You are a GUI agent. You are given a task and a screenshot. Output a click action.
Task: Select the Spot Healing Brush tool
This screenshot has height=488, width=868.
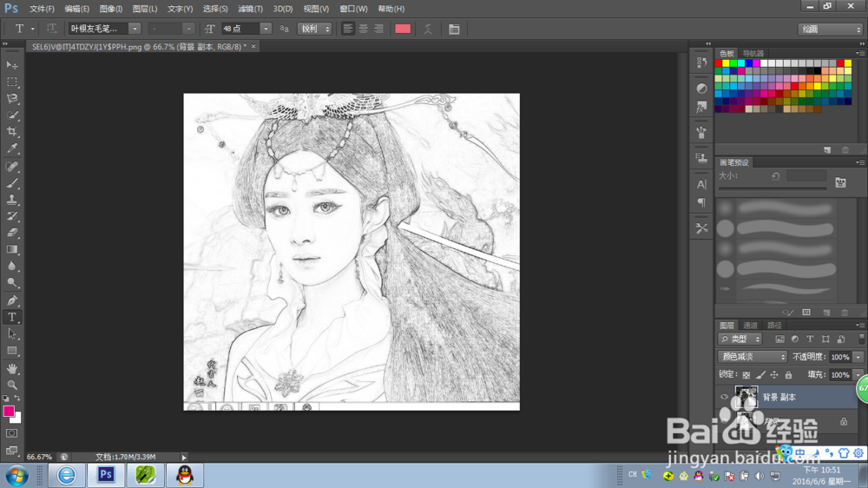coord(11,167)
